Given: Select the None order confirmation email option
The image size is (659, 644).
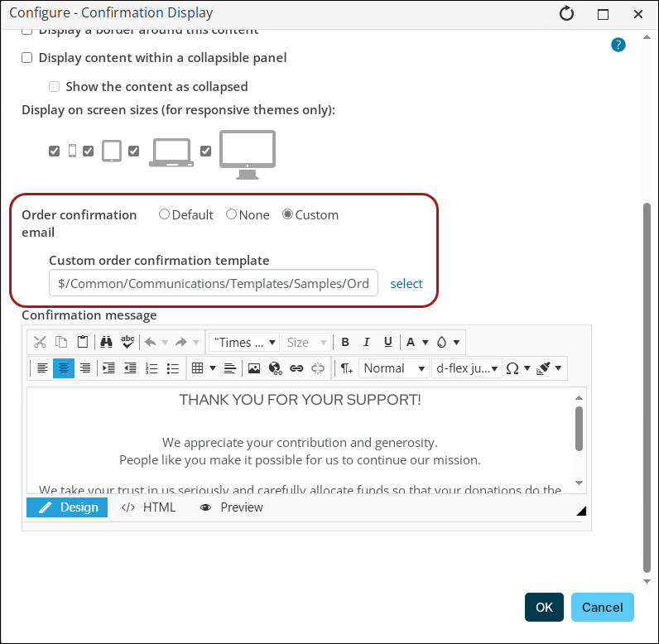Looking at the screenshot, I should click(231, 214).
